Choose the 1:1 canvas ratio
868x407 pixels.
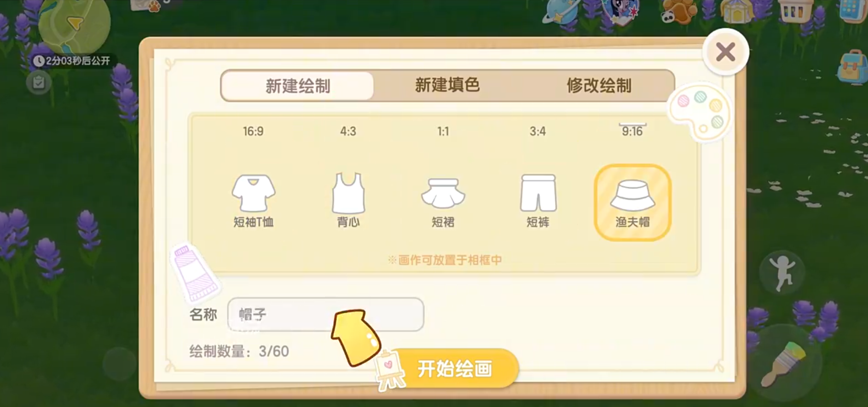coord(443,132)
